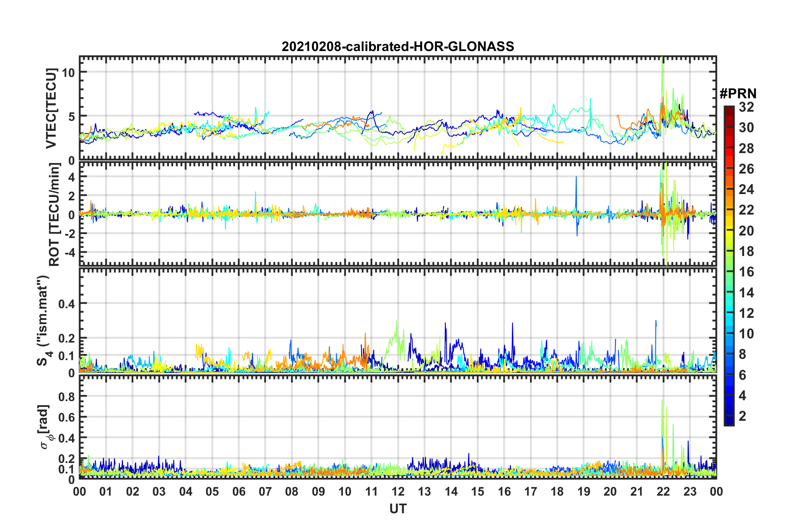This screenshot has width=796, height=532.
Task: Click the x-axis hour label 07
Action: pos(265,491)
